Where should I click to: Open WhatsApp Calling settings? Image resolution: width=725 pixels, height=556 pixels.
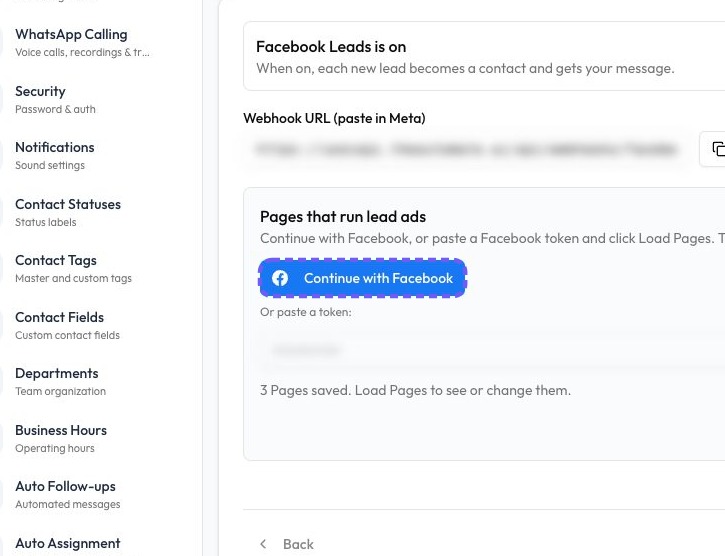tap(82, 42)
